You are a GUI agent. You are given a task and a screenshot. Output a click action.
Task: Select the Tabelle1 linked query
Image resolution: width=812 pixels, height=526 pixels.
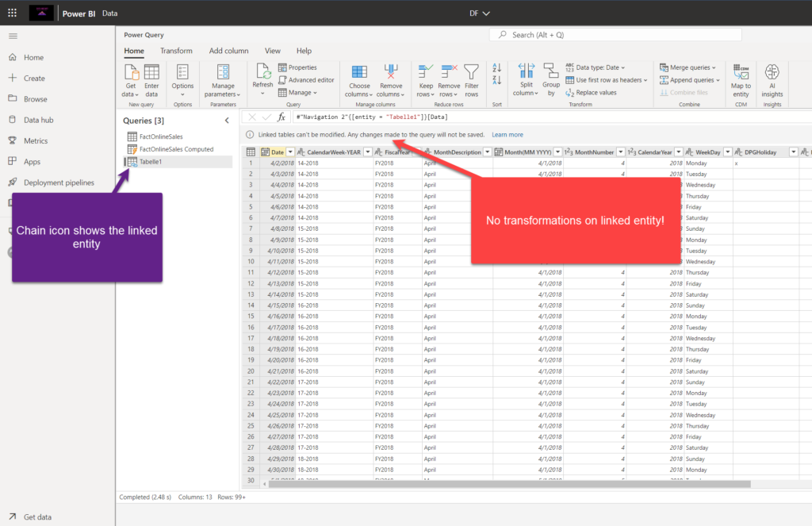178,162
